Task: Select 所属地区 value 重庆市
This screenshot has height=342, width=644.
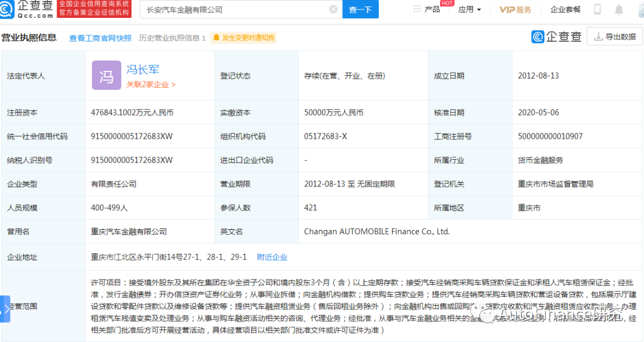Action: click(x=529, y=208)
